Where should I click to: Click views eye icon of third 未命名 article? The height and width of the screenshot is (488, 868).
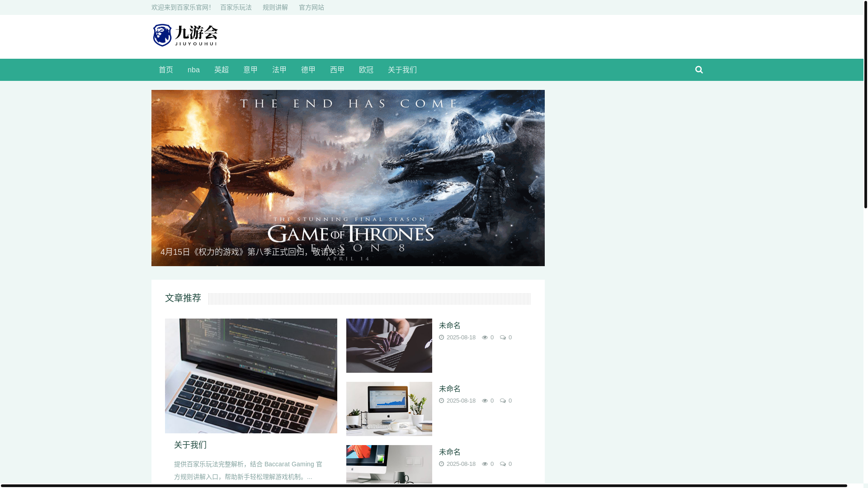click(485, 464)
